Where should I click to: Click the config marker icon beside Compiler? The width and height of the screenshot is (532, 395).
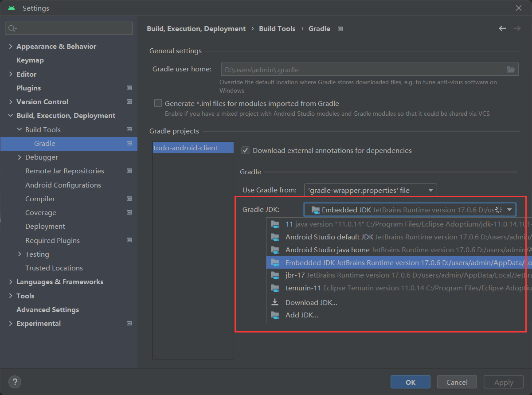tap(129, 199)
